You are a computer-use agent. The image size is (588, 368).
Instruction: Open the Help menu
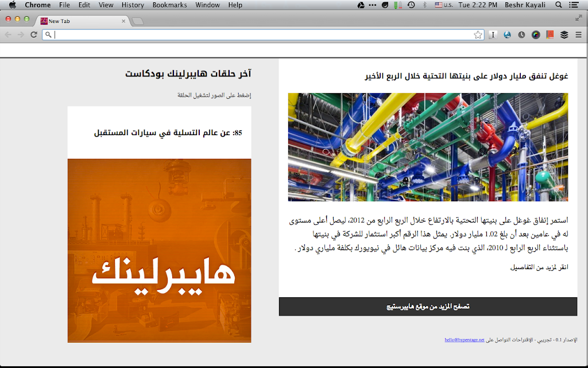click(235, 5)
